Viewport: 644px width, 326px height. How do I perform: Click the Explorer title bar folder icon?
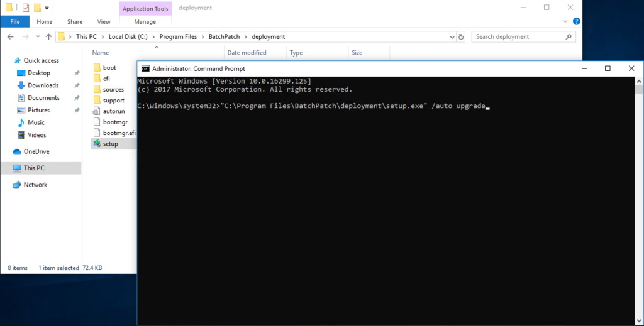click(x=9, y=8)
